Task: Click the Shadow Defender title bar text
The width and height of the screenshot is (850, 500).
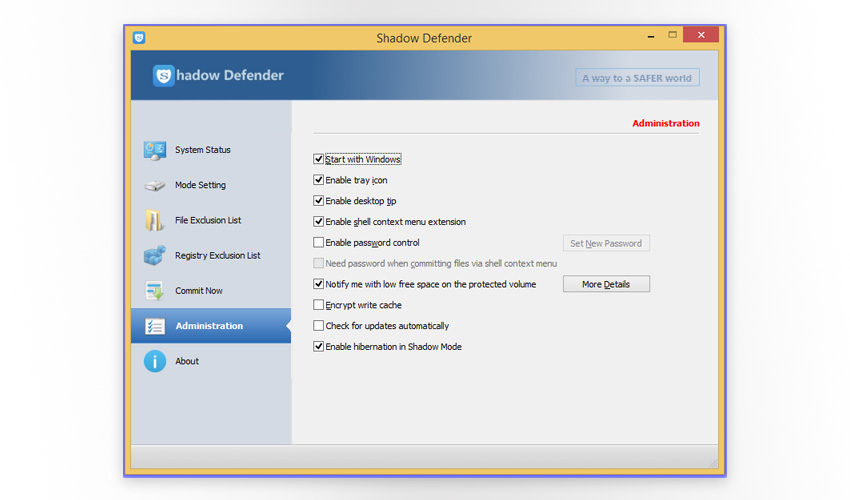Action: tap(424, 38)
